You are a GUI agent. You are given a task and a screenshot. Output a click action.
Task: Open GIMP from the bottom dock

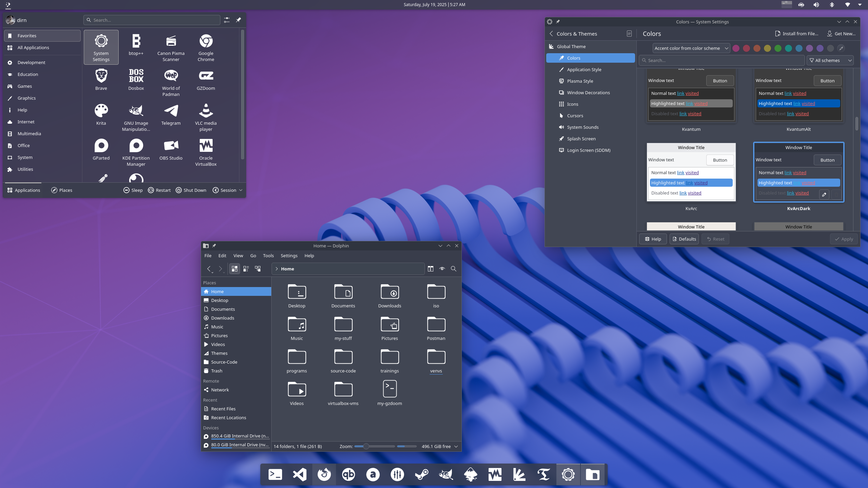coord(446,474)
